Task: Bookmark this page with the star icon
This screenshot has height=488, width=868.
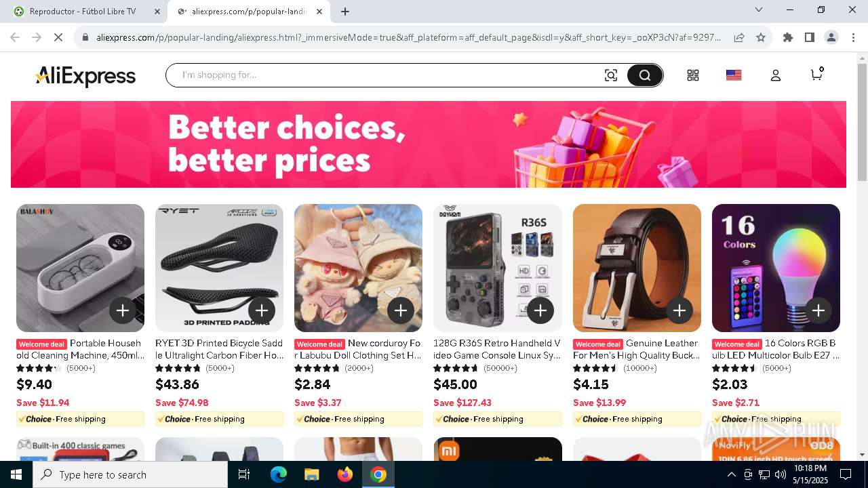Action: pos(761,37)
